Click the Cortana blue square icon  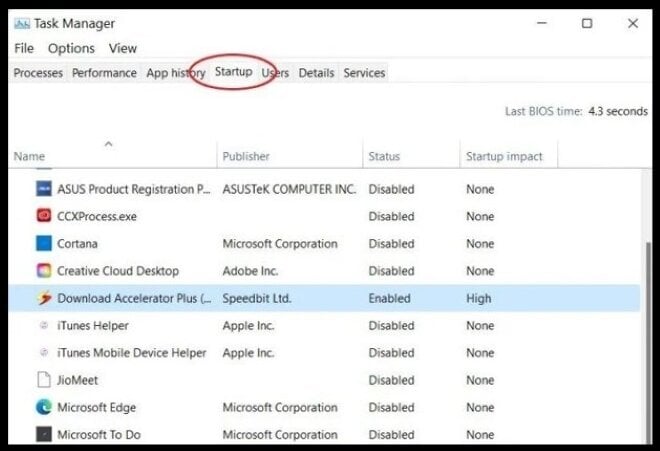point(44,243)
